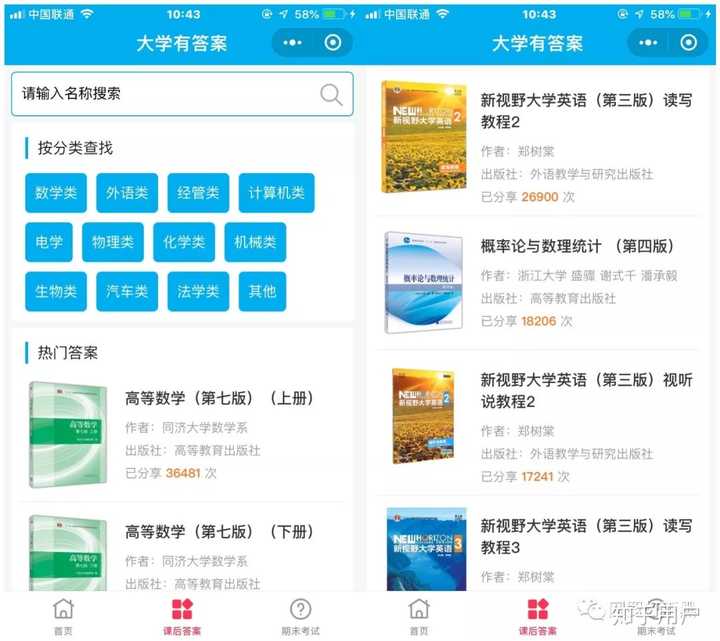Tap the search magnifier icon

[331, 95]
